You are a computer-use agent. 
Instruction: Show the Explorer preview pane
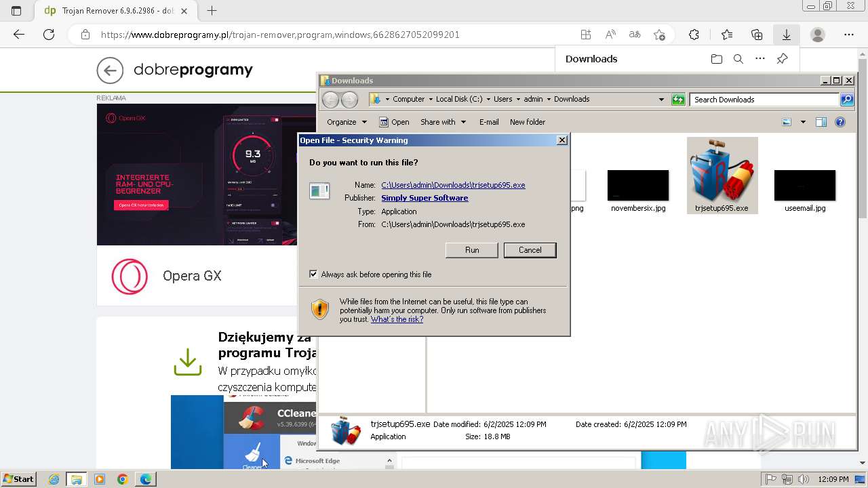pyautogui.click(x=821, y=122)
